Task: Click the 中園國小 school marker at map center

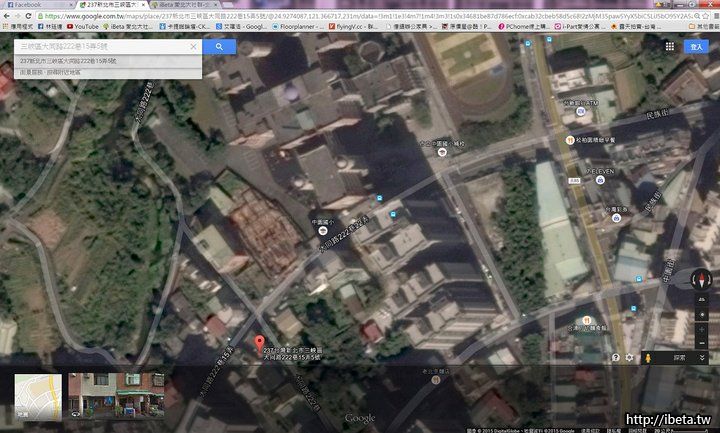Action: pyautogui.click(x=323, y=231)
